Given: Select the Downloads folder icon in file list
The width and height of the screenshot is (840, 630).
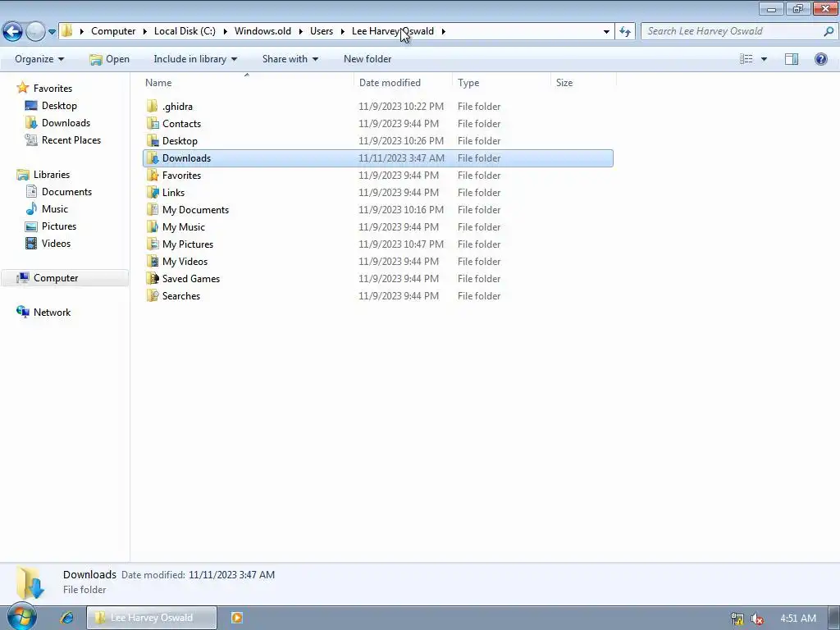Looking at the screenshot, I should (x=153, y=158).
